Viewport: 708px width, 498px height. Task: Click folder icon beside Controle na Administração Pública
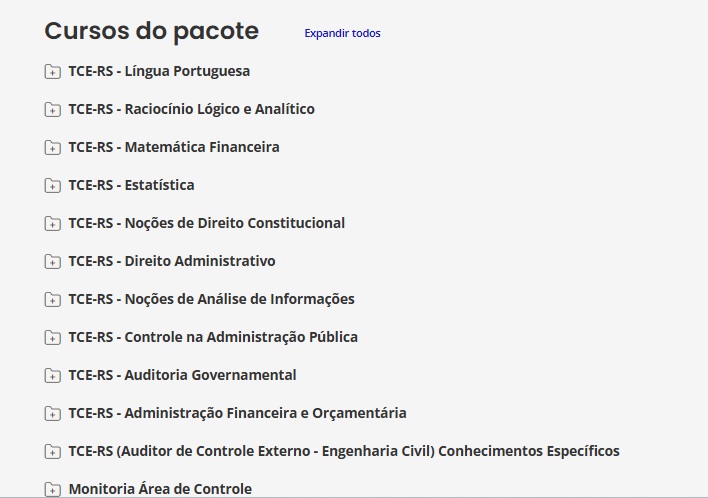pyautogui.click(x=52, y=337)
